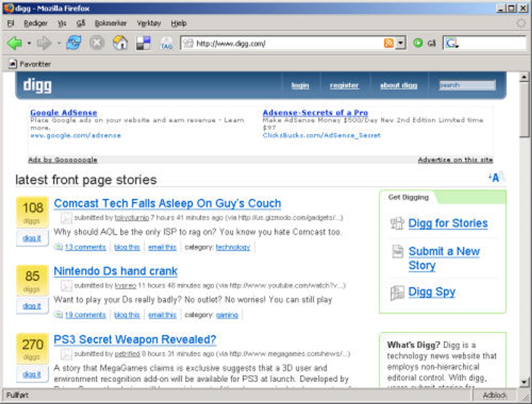Click the register link
532x404 pixels.
pos(344,85)
